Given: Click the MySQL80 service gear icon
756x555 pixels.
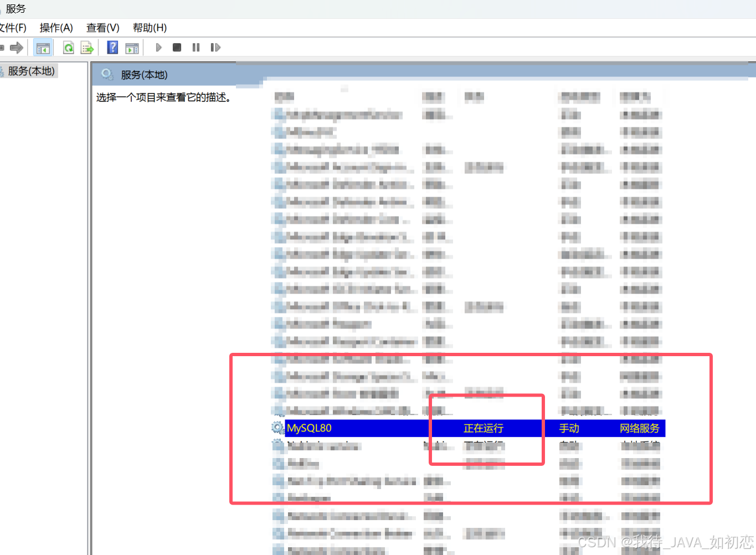Looking at the screenshot, I should pyautogui.click(x=277, y=428).
